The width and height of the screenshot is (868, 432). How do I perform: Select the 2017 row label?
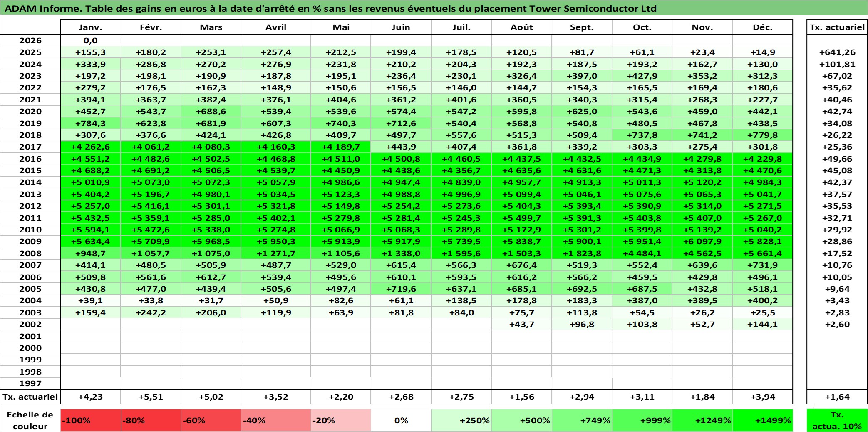tap(30, 147)
